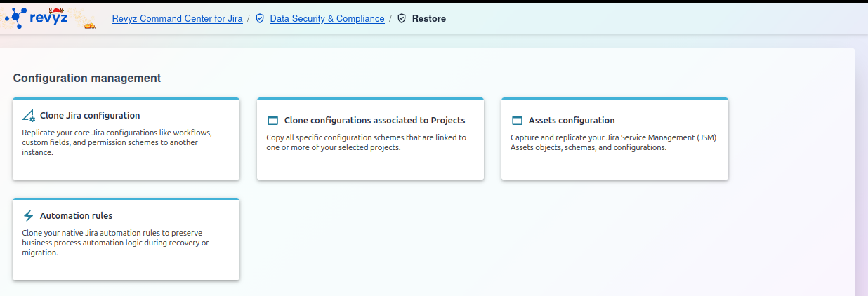
Task: Click the description about capturing JSM Assets objects
Action: 613,142
